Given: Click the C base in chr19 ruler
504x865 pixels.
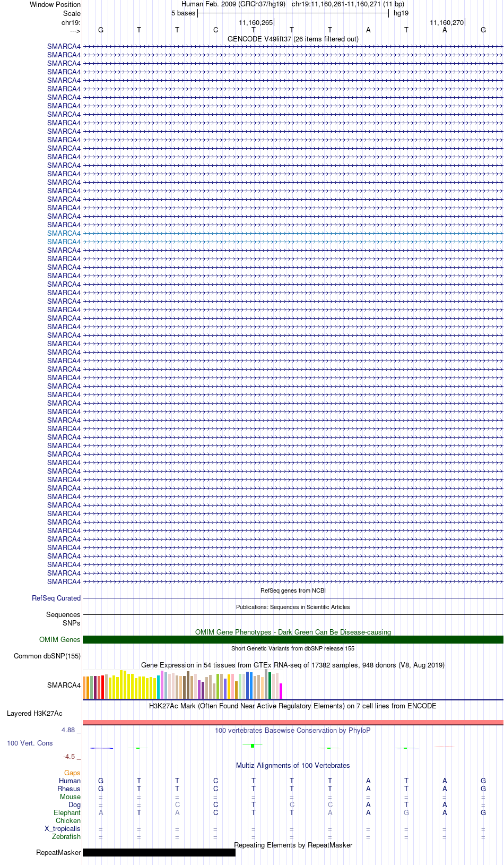Looking at the screenshot, I should 215,30.
